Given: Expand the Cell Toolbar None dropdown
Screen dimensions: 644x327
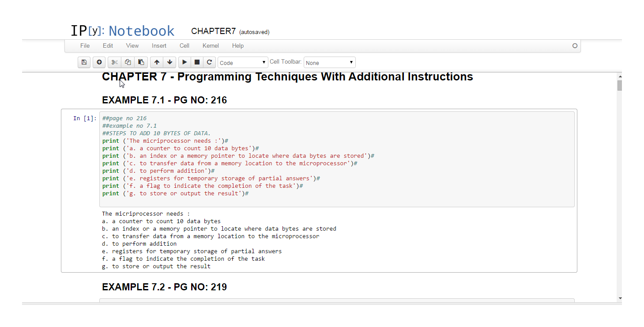Looking at the screenshot, I should pos(329,63).
